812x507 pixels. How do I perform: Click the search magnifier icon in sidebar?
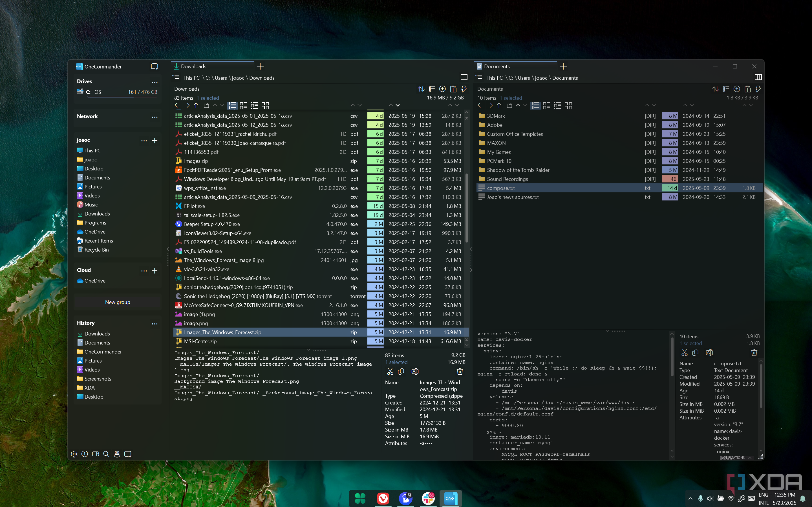coord(106,454)
